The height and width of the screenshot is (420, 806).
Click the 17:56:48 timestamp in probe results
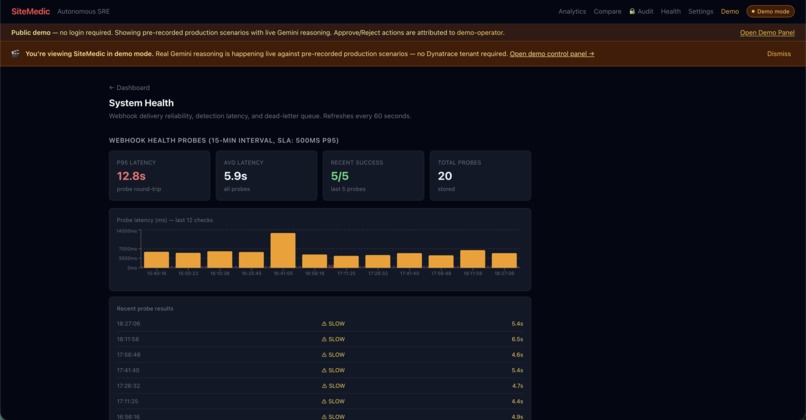128,355
